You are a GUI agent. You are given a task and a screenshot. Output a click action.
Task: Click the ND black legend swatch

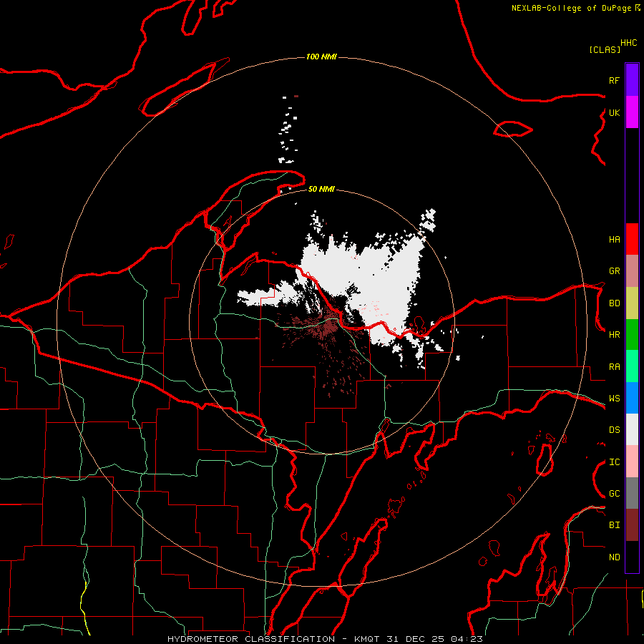632,557
